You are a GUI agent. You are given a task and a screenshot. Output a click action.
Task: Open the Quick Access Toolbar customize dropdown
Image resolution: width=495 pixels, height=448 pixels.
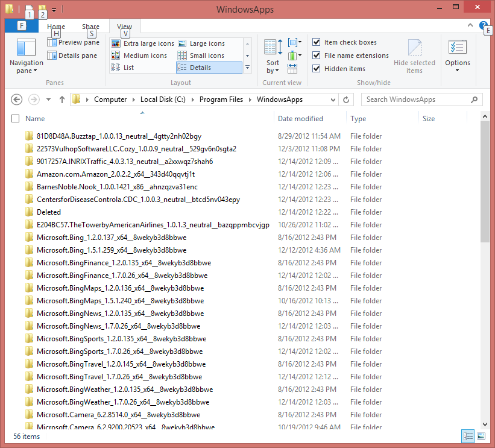[x=54, y=10]
